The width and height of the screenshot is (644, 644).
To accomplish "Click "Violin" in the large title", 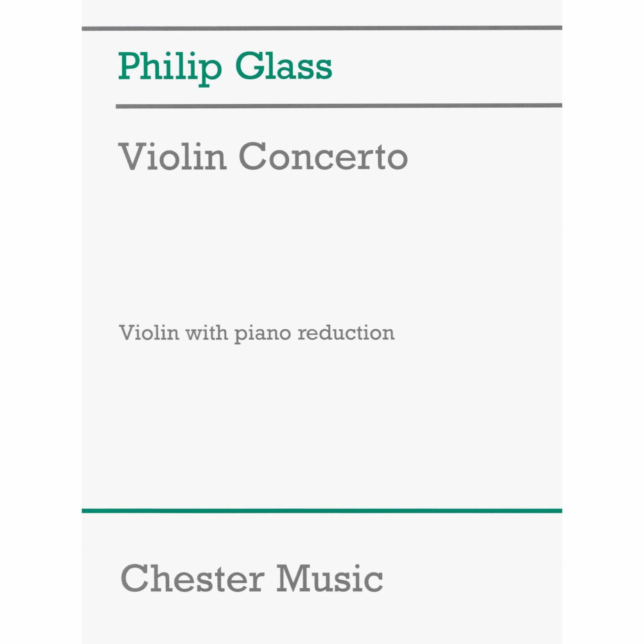I will [173, 156].
